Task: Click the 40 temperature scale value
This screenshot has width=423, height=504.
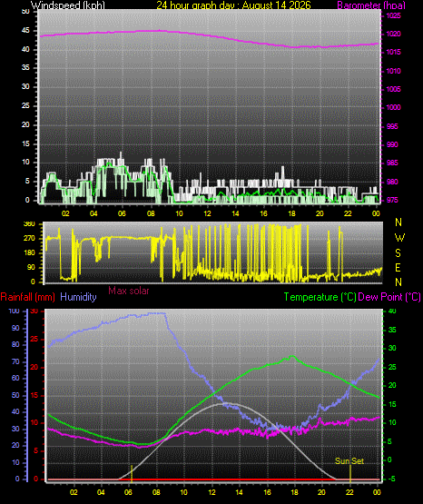Action: (x=392, y=311)
